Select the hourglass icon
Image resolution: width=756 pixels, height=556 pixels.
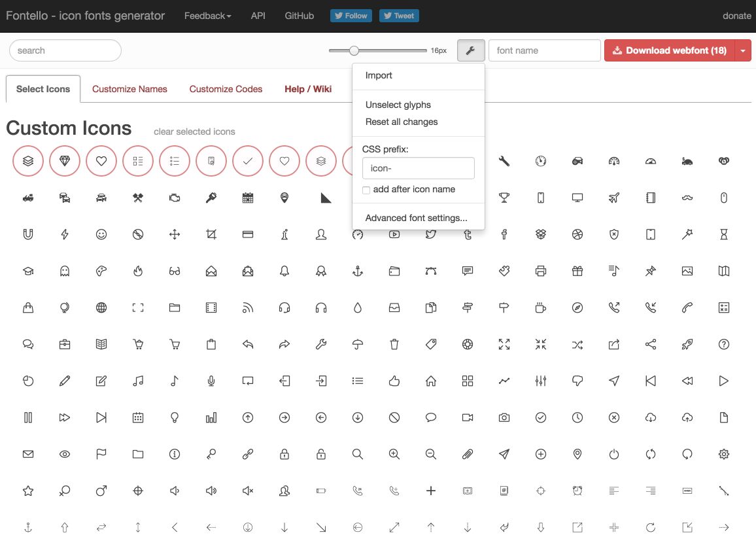724,234
